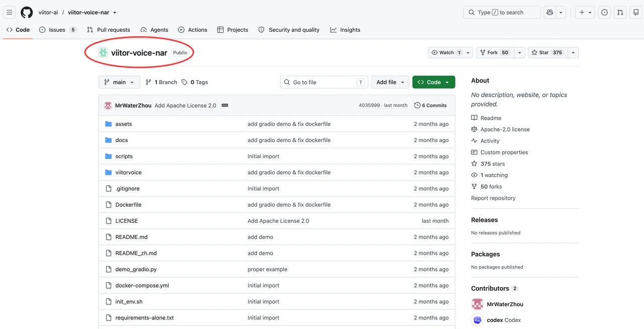The height and width of the screenshot is (329, 644).
Task: Open demo_gradio.py file
Action: (136, 269)
